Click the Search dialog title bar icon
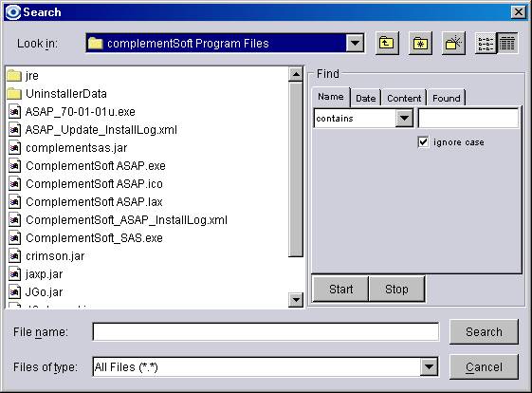 point(13,12)
